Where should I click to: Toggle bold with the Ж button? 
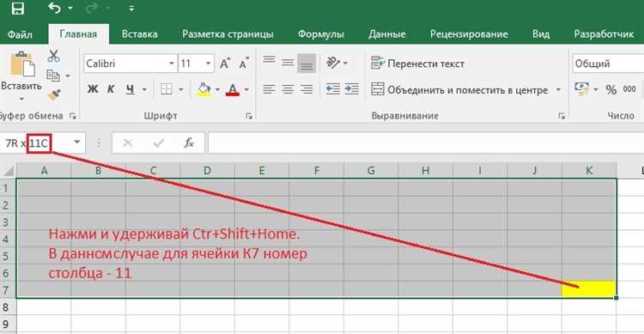point(93,89)
